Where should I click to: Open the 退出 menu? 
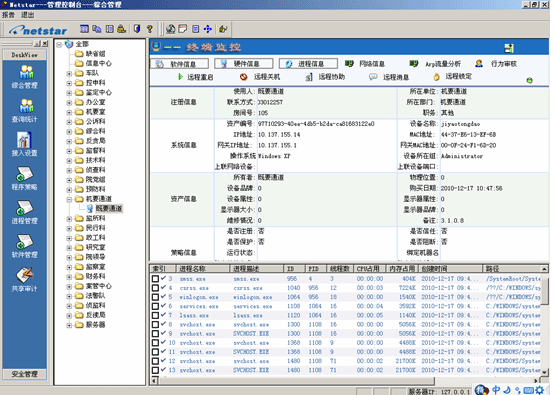pyautogui.click(x=28, y=15)
